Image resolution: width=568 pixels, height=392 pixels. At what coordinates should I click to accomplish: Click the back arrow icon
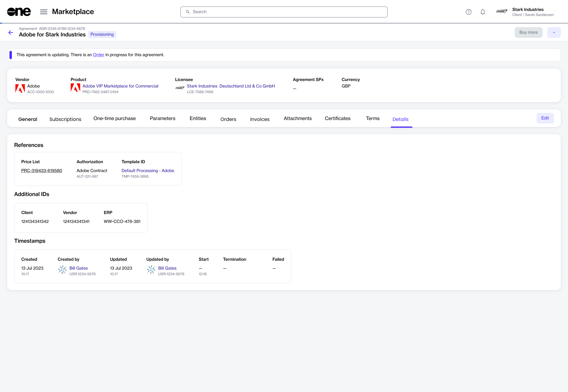11,32
